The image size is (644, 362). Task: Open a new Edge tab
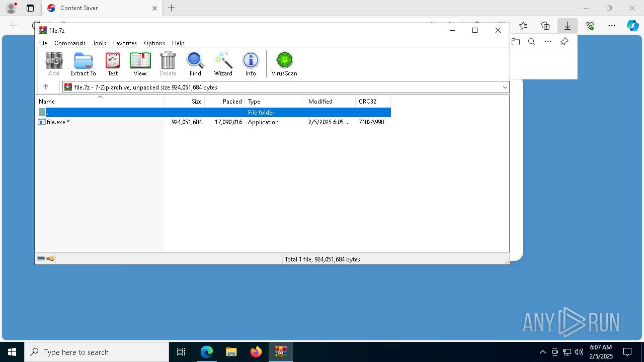point(172,8)
